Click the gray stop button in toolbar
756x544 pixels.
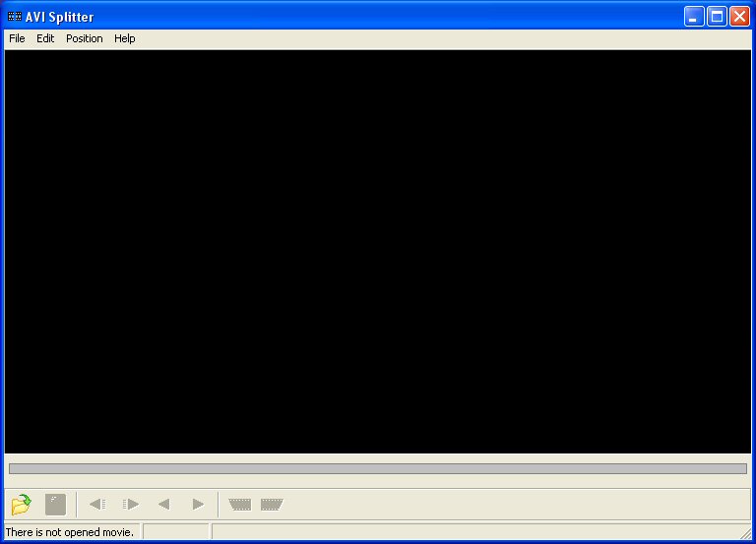pyautogui.click(x=55, y=505)
